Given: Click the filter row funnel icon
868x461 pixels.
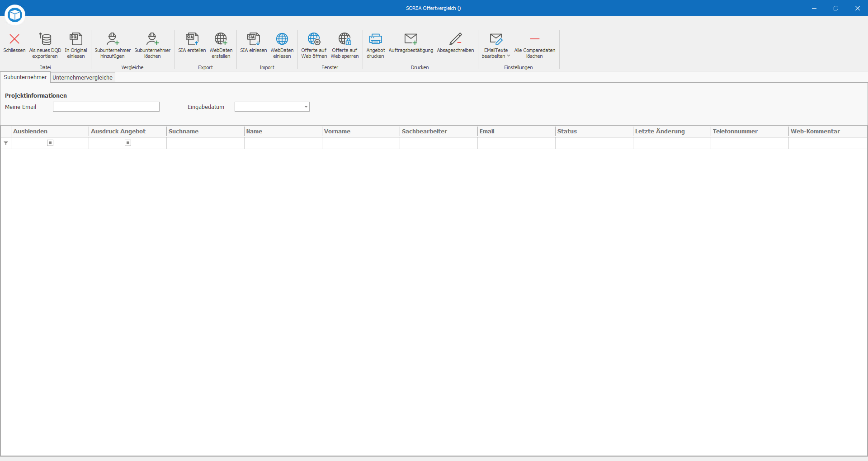Looking at the screenshot, I should point(6,143).
